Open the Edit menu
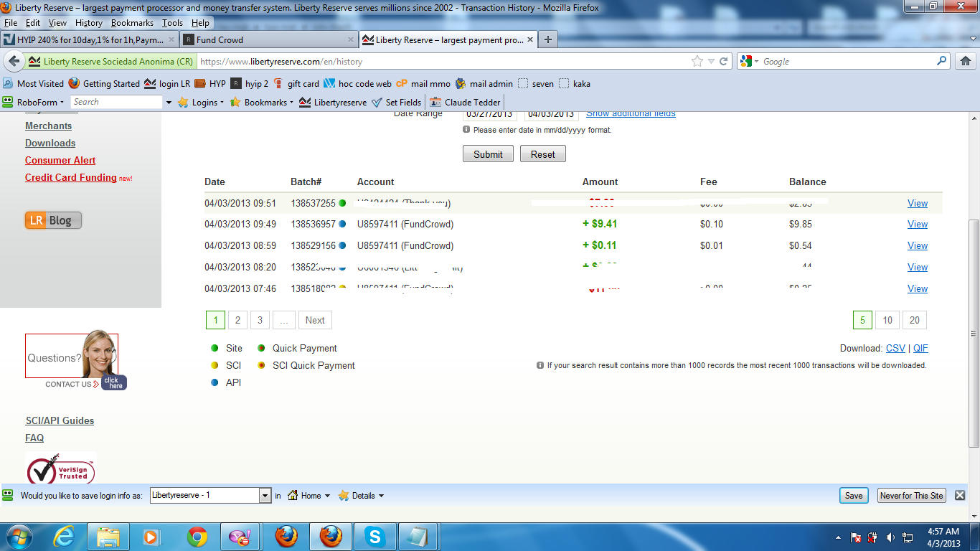 (x=33, y=23)
